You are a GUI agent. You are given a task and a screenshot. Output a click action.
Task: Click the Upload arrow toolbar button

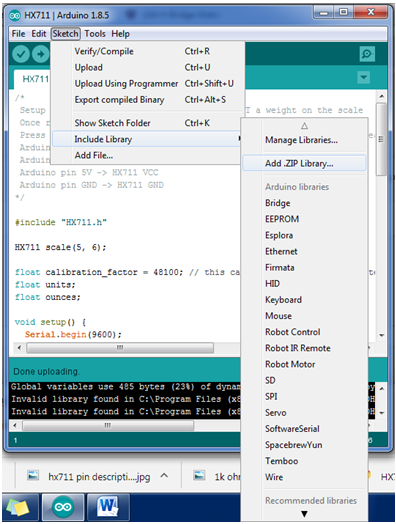40,54
